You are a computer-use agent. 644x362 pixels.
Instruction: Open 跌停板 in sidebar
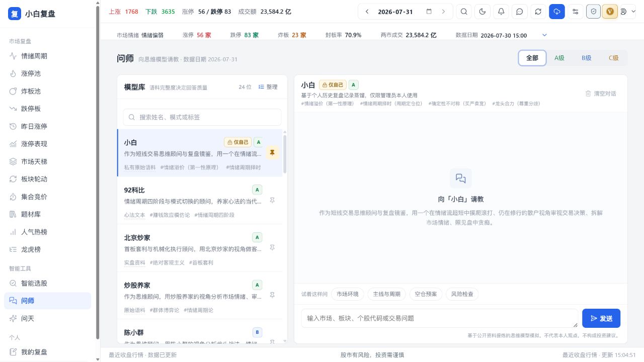47,109
